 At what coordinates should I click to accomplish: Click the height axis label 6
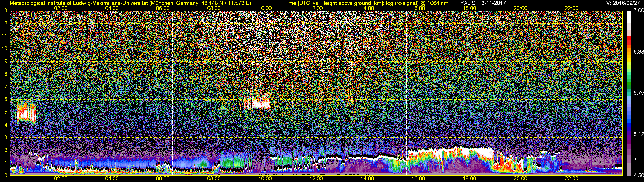tap(6, 100)
